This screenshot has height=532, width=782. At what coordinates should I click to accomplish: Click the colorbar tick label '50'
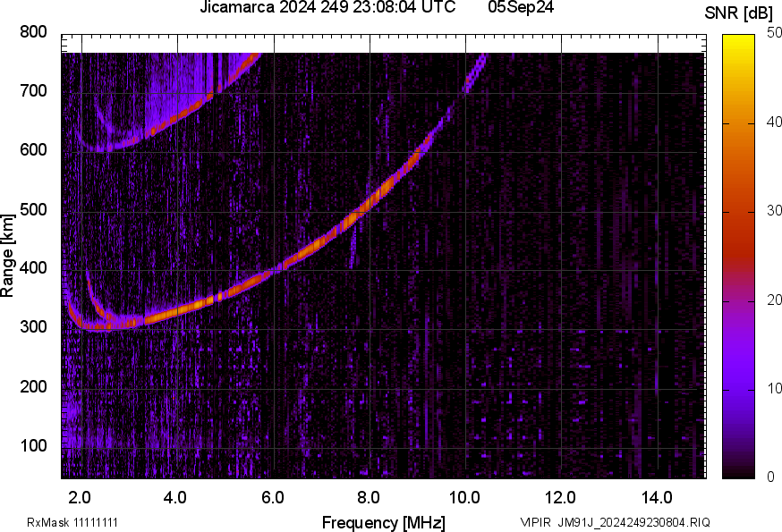[x=774, y=33]
